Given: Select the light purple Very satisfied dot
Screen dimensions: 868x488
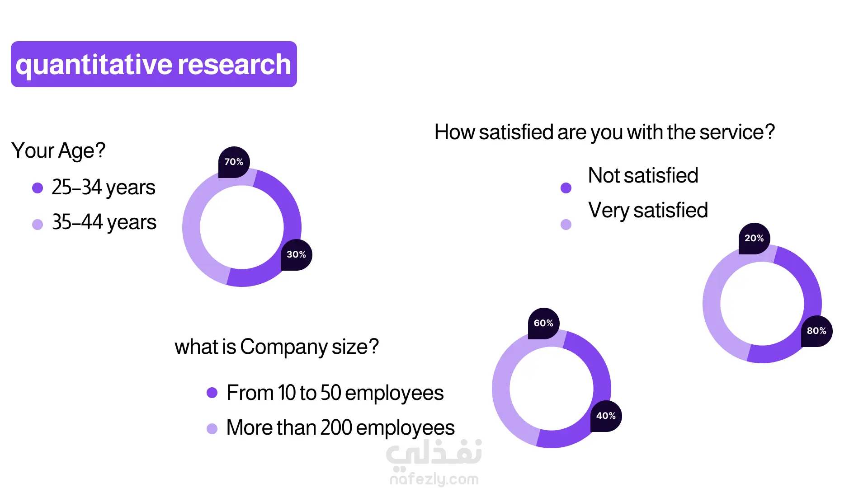Looking at the screenshot, I should (566, 224).
